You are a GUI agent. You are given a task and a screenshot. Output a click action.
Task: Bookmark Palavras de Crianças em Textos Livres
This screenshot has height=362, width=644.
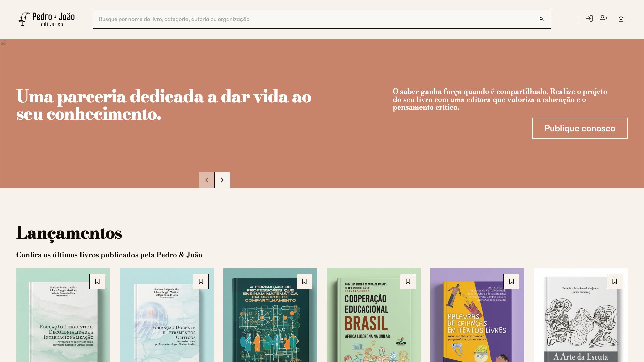[511, 281]
